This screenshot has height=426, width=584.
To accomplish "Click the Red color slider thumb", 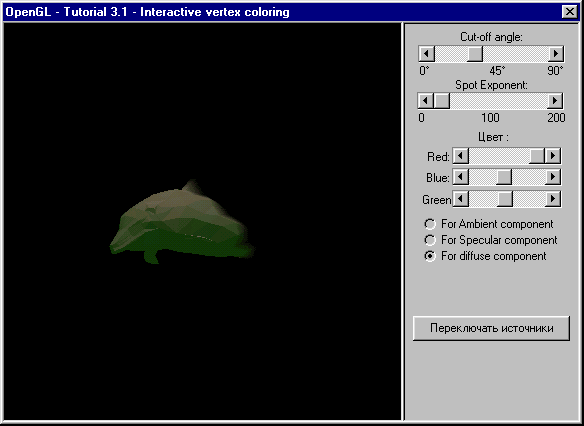I will (537, 156).
